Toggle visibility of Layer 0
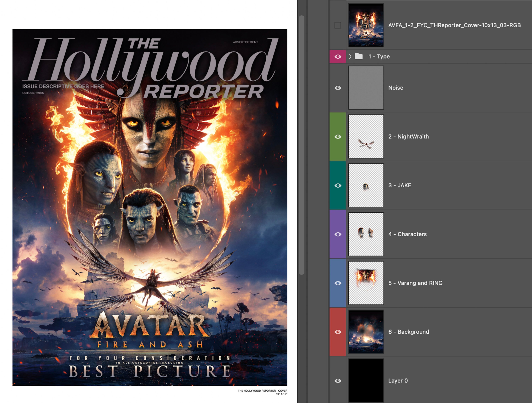Image resolution: width=532 pixels, height=403 pixels. [x=338, y=381]
